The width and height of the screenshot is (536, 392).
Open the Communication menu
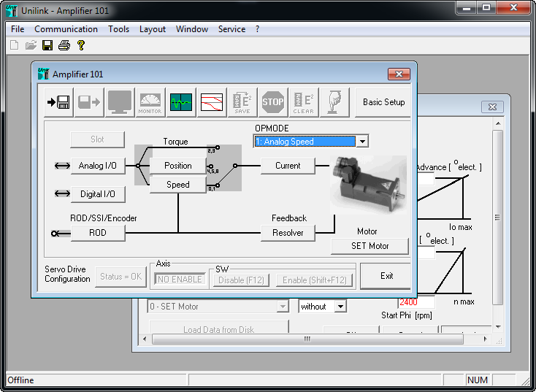(66, 29)
